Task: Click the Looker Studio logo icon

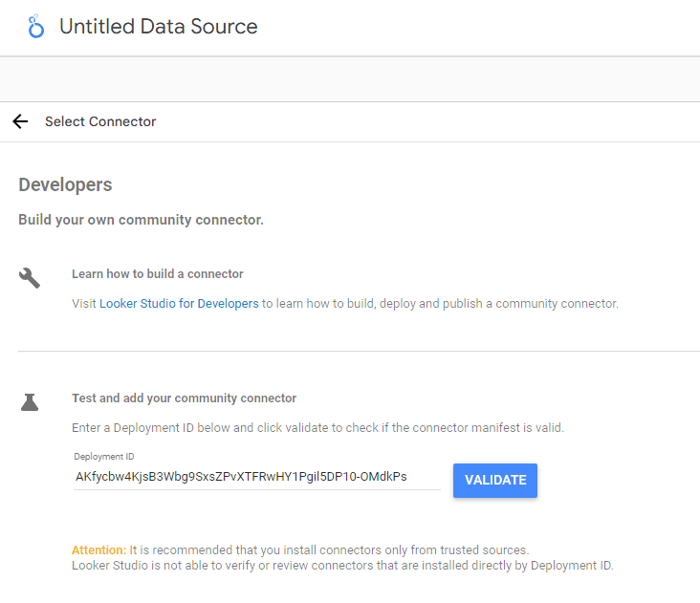Action: 36,27
